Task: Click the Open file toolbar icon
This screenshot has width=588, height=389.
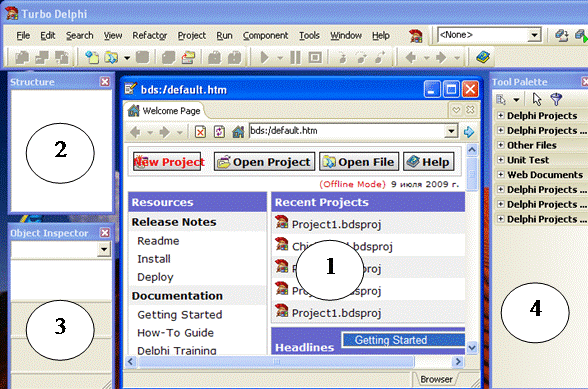Action: point(111,58)
